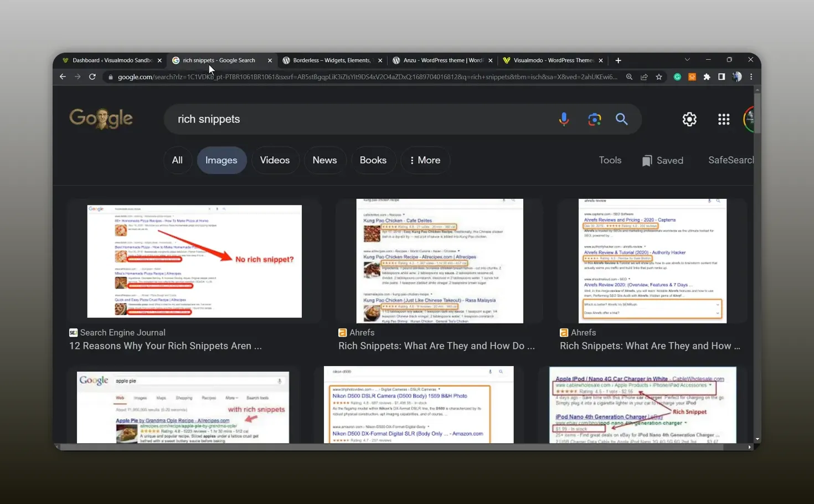Open the Google account avatar

click(749, 119)
